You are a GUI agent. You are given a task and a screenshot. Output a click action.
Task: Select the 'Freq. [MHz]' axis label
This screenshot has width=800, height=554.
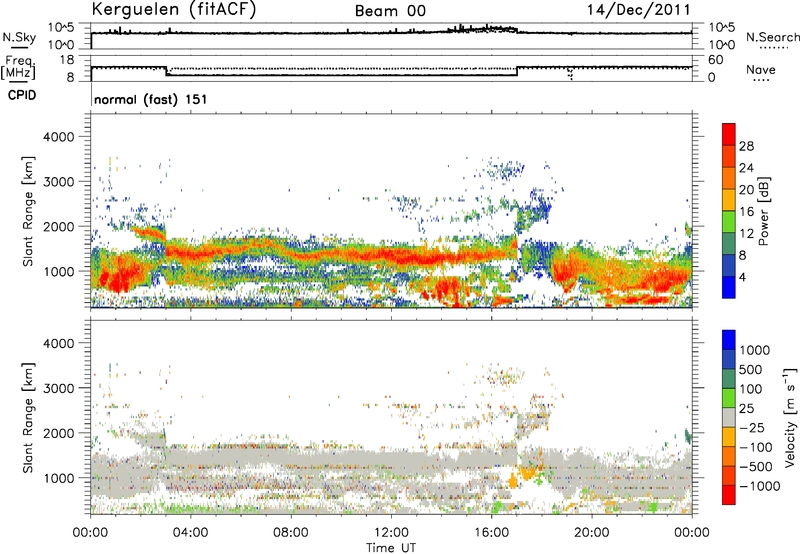click(18, 67)
